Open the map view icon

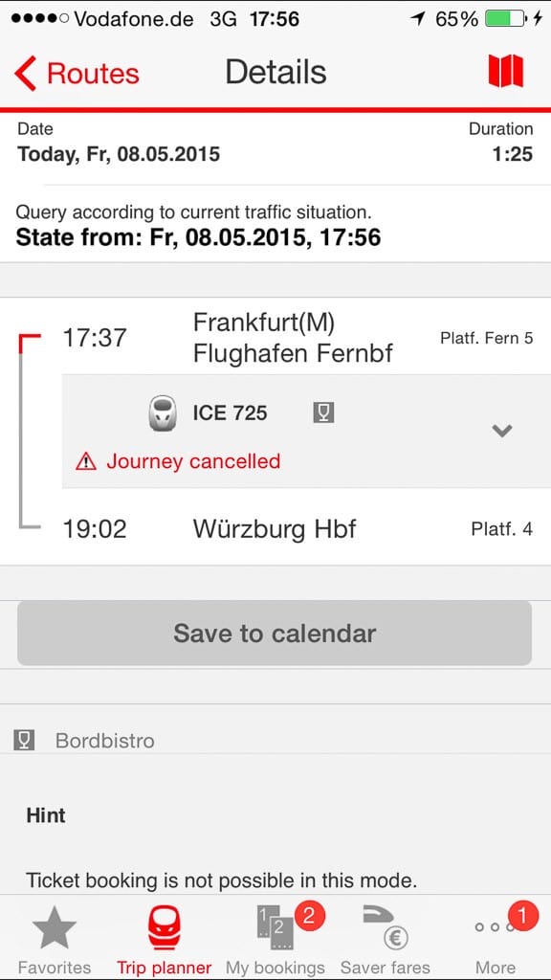coord(505,71)
